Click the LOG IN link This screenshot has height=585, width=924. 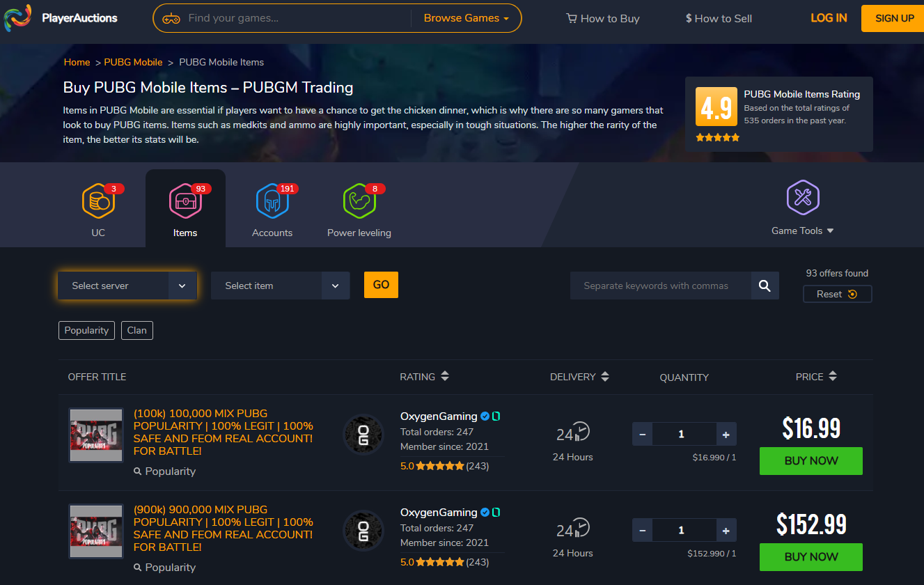coord(829,18)
